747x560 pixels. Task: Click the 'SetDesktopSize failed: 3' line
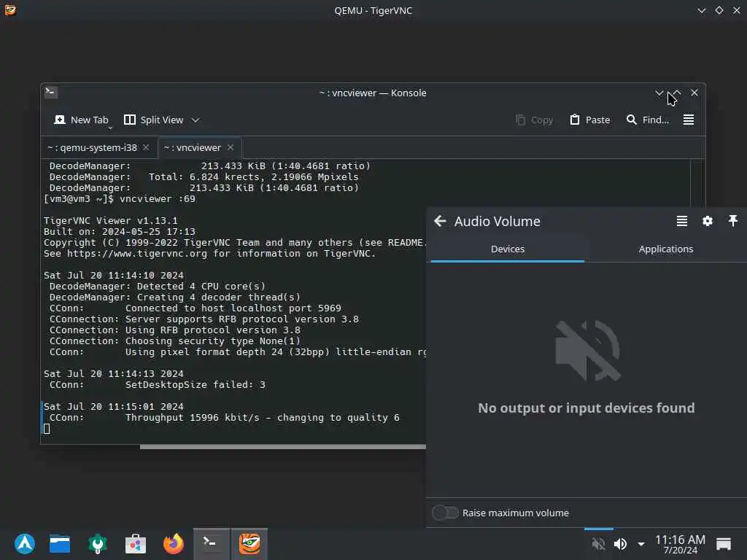pos(196,385)
